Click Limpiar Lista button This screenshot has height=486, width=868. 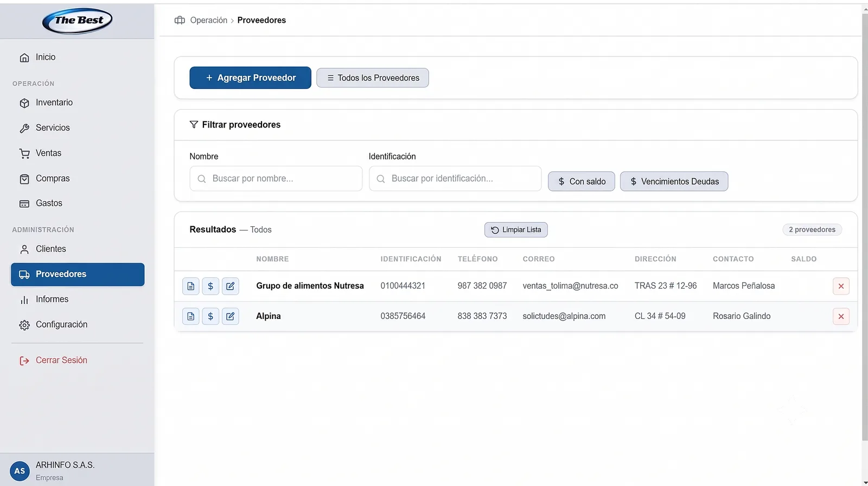[516, 230]
